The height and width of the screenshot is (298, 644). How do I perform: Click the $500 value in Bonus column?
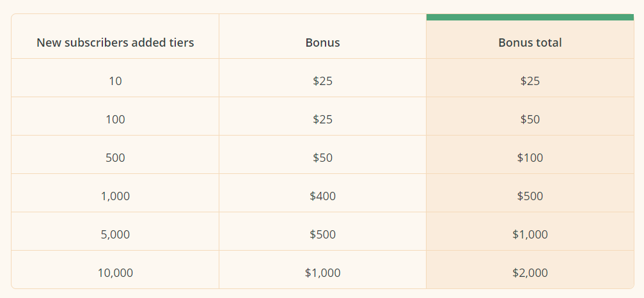(322, 235)
